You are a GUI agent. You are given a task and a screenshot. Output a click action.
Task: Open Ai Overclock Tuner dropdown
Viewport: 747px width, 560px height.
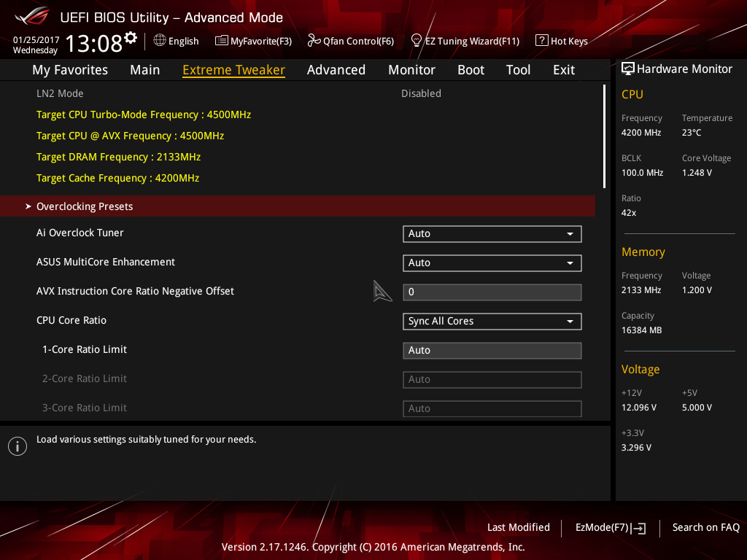point(492,234)
